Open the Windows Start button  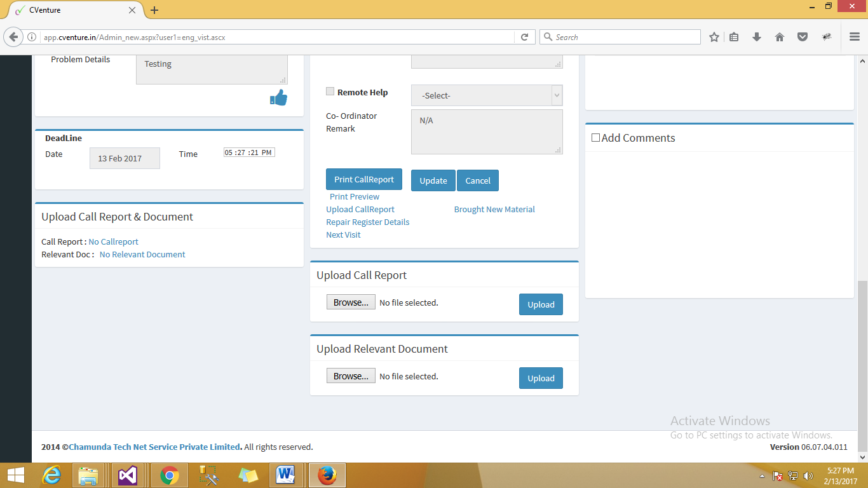[15, 475]
